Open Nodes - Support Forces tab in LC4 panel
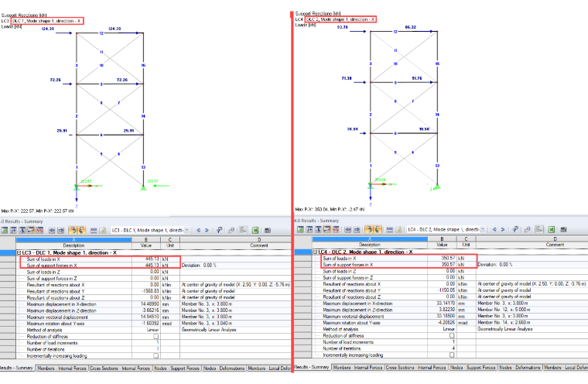The width and height of the screenshot is (588, 384). tap(473, 368)
